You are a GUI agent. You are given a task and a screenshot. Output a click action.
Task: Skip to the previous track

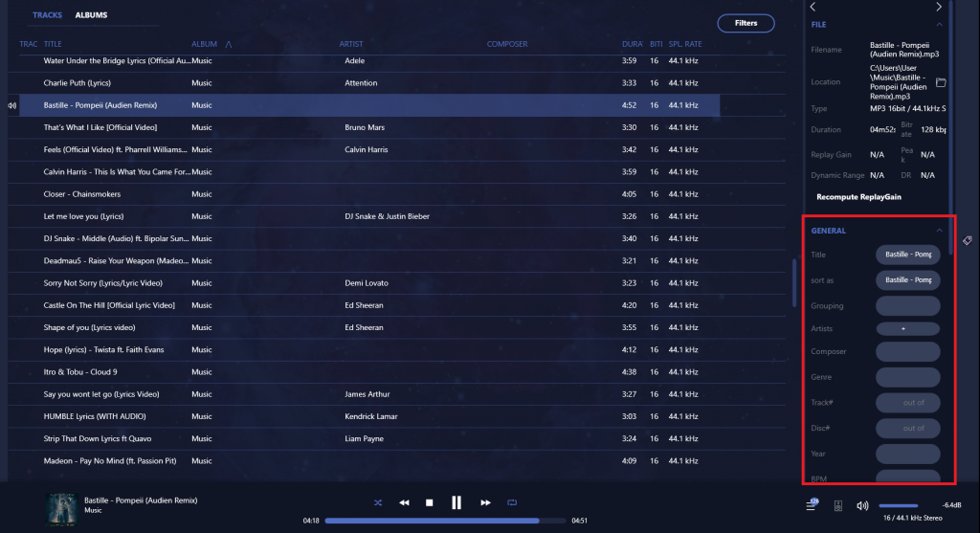coord(405,502)
